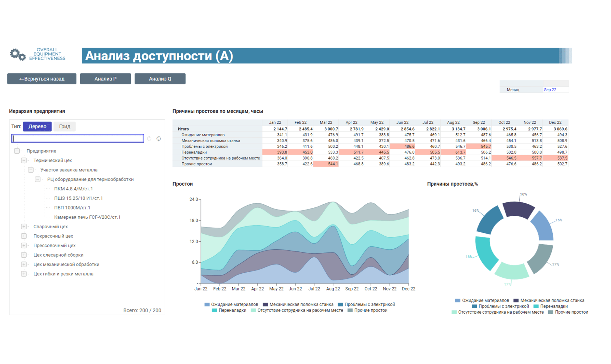Click Механическая поломка станка legend marker under area chart
The width and height of the screenshot is (611, 364).
[x=265, y=304]
